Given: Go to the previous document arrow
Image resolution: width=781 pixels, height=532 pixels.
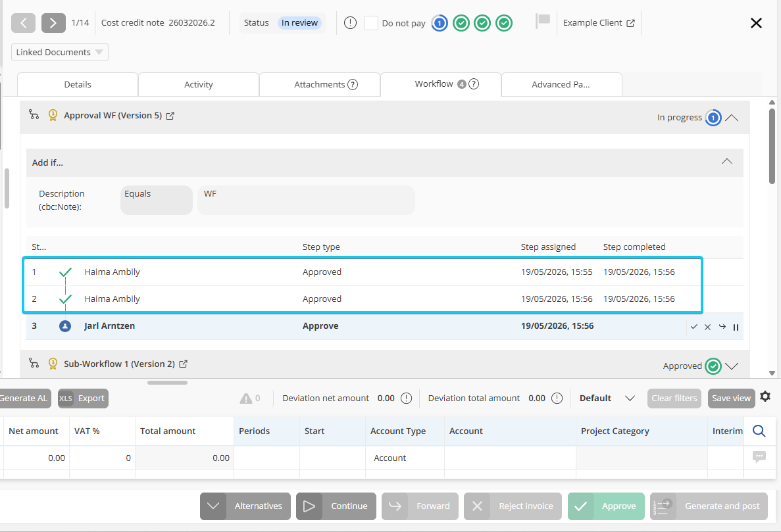Looking at the screenshot, I should point(24,23).
